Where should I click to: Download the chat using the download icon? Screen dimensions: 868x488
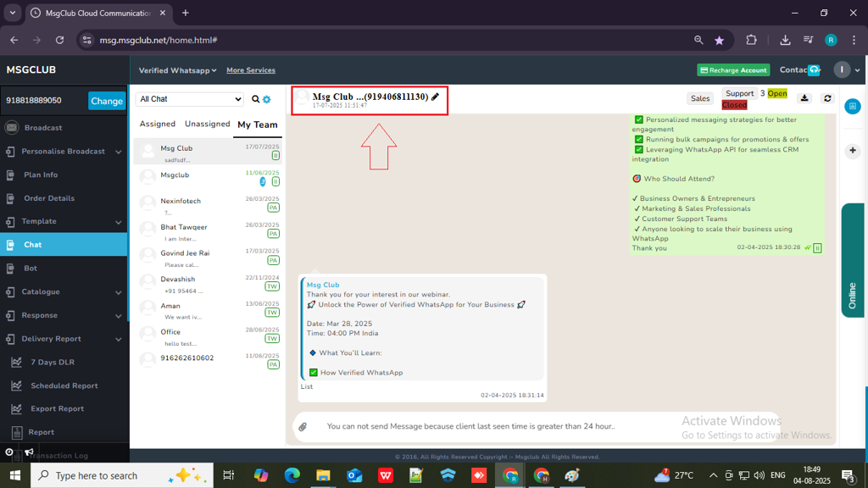pyautogui.click(x=804, y=98)
